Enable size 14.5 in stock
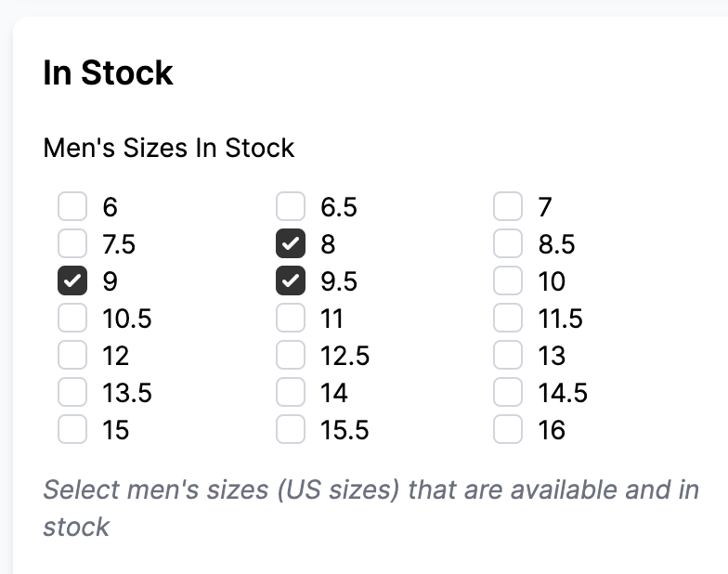 tap(508, 393)
